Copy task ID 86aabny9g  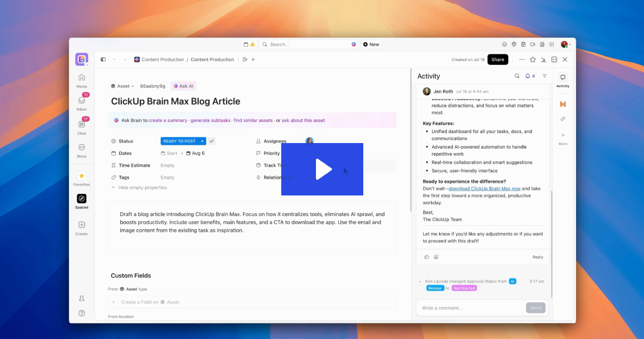coord(152,86)
